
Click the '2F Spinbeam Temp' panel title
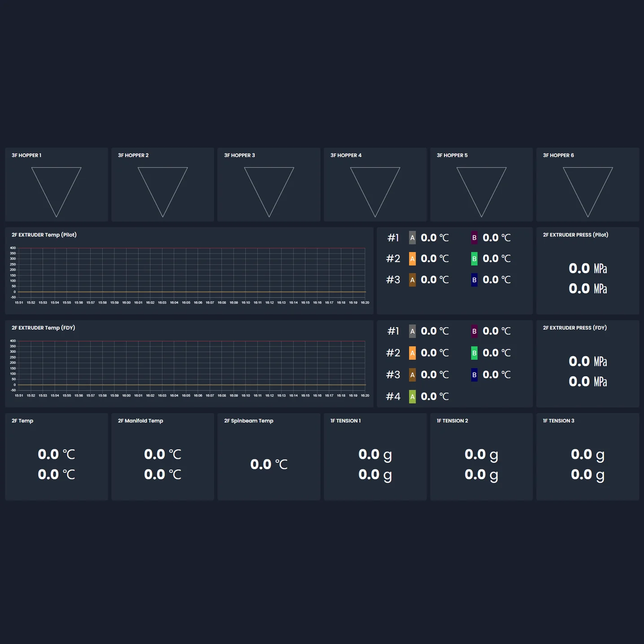coord(248,421)
